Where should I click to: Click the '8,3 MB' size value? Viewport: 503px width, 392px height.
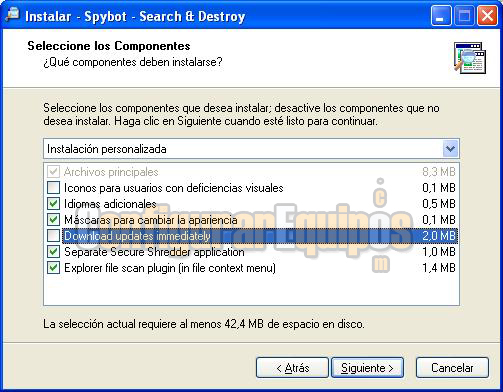[439, 172]
